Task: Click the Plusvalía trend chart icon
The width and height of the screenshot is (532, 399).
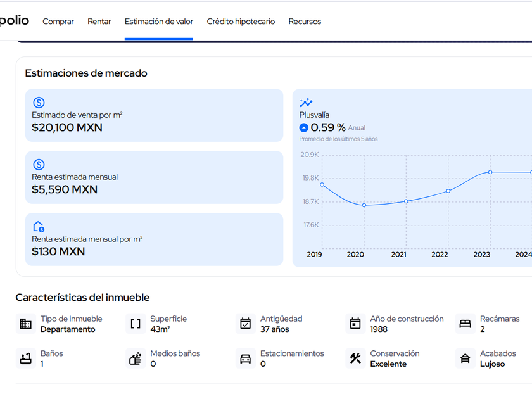Action: click(306, 103)
